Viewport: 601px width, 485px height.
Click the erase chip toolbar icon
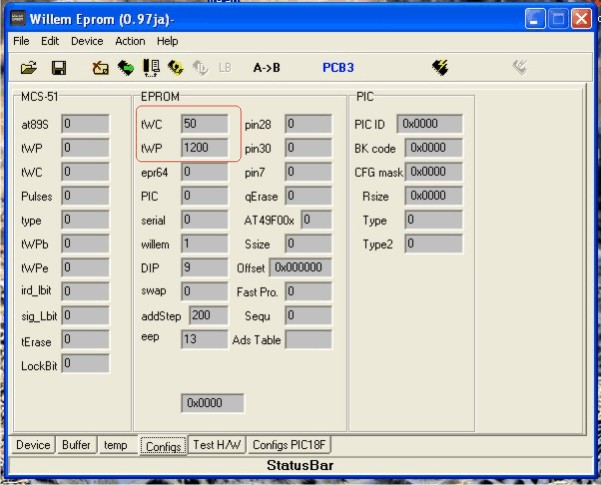click(x=100, y=68)
